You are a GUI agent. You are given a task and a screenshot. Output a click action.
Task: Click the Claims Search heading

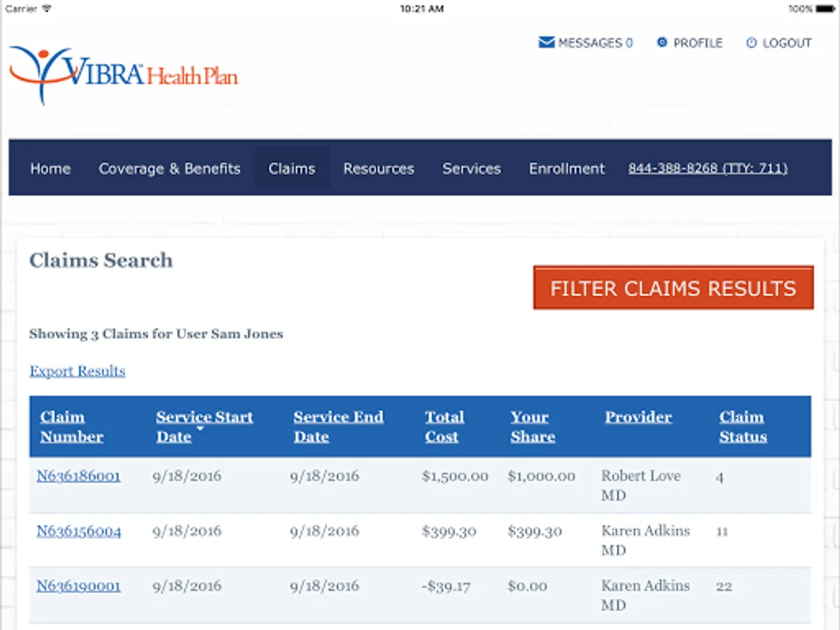click(101, 260)
